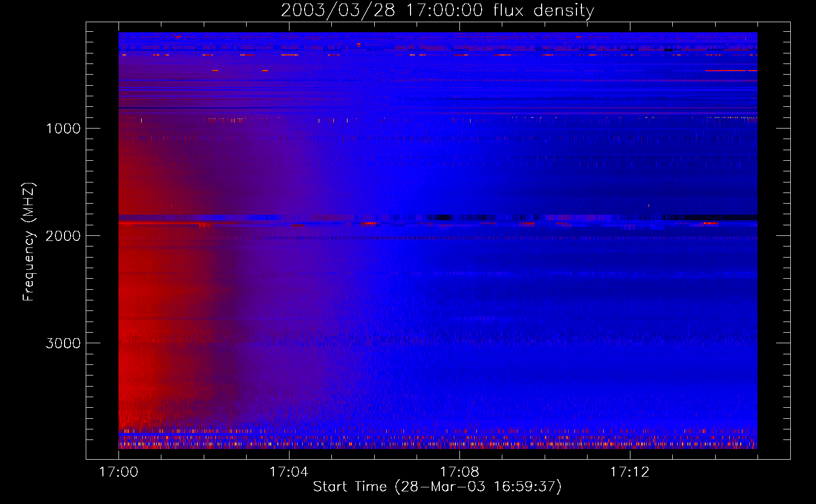
Task: Select the 1000 frequency tick label
Action: pyautogui.click(x=63, y=129)
